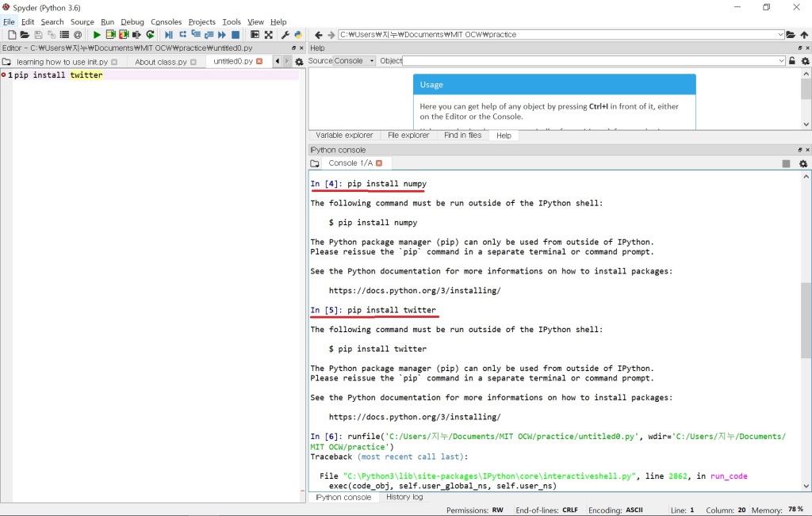Image resolution: width=812 pixels, height=516 pixels.
Task: Click the debug continue double-arrow icon
Action: (222, 35)
